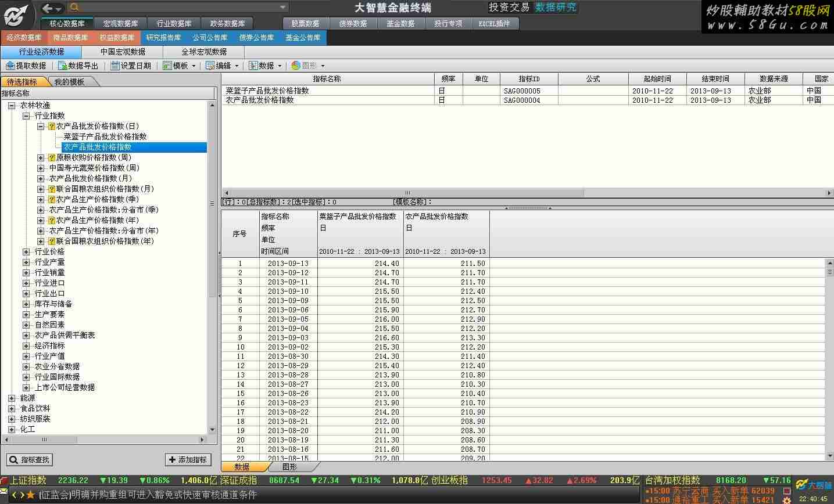Click the 股票数据 button

tap(306, 24)
